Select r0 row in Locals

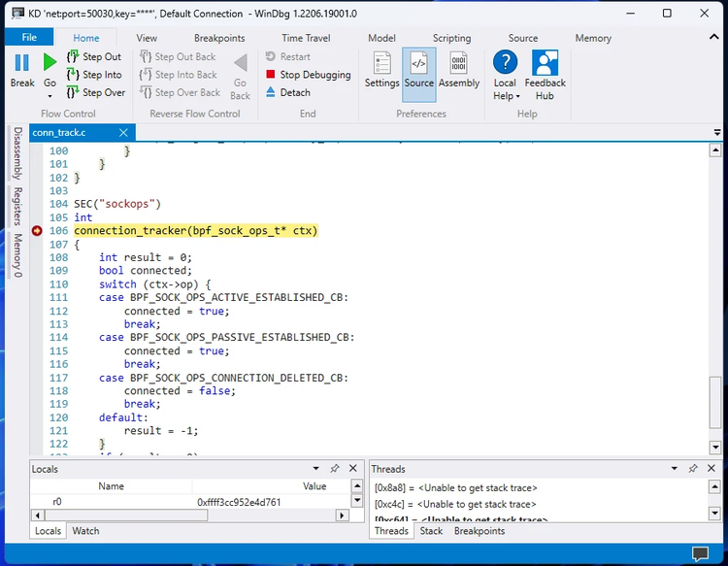pyautogui.click(x=191, y=502)
